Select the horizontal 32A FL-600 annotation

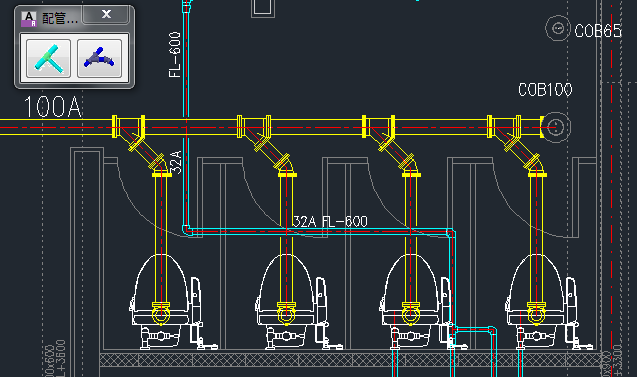tap(330, 221)
